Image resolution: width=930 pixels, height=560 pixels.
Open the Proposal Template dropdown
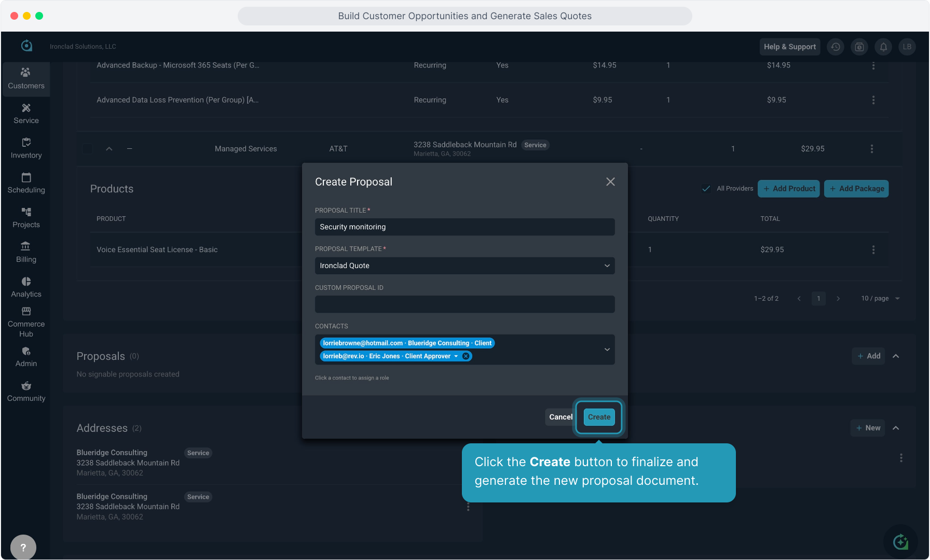[464, 266]
